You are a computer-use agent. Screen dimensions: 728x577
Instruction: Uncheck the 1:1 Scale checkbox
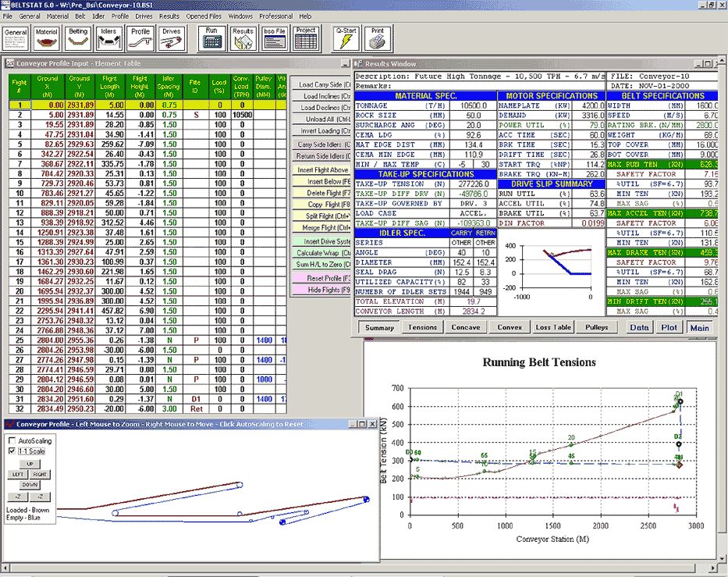click(x=12, y=451)
